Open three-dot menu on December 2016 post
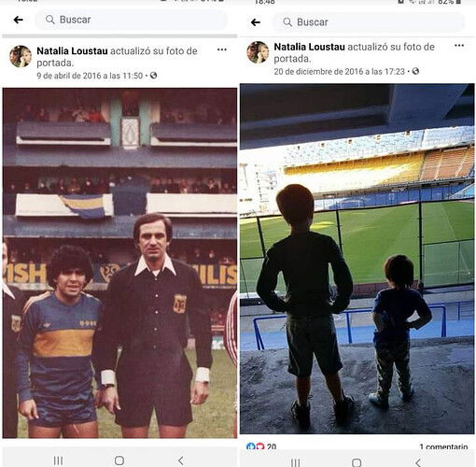The image size is (476, 467). (459, 46)
